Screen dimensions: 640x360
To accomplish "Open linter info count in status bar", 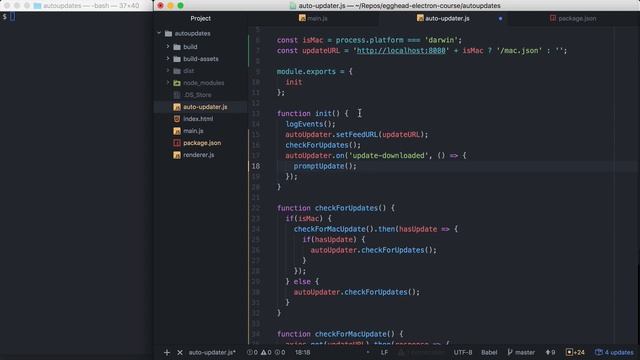I will 280,352.
